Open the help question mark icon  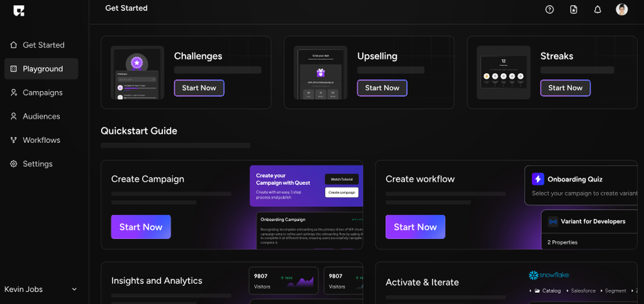[549, 10]
